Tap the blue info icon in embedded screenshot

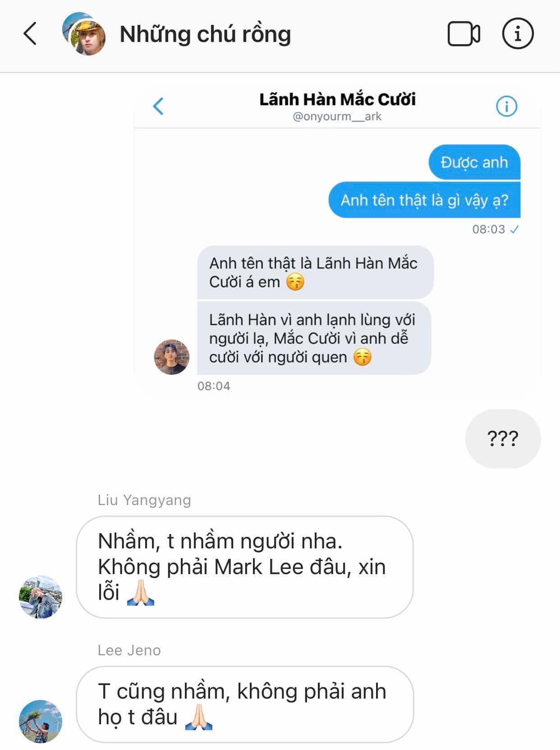point(506,106)
